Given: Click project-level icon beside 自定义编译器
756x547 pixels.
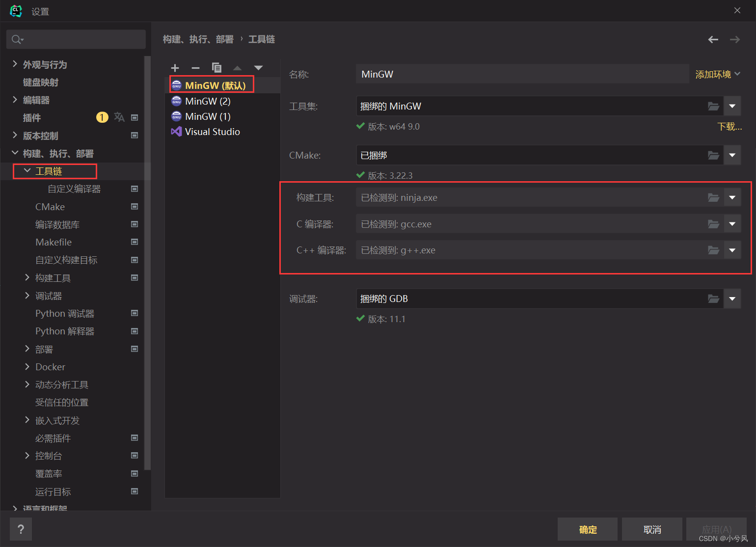Looking at the screenshot, I should [135, 189].
